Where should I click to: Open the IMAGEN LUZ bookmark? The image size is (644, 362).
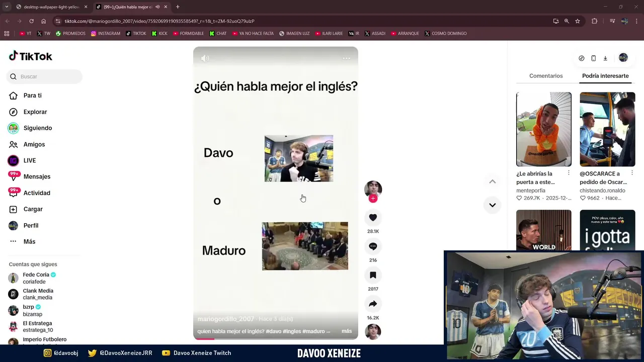coord(294,34)
